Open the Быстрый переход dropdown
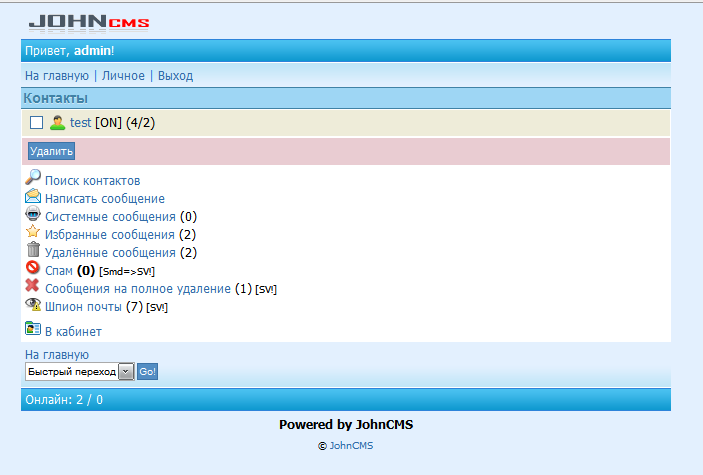The width and height of the screenshot is (703, 475). 79,371
